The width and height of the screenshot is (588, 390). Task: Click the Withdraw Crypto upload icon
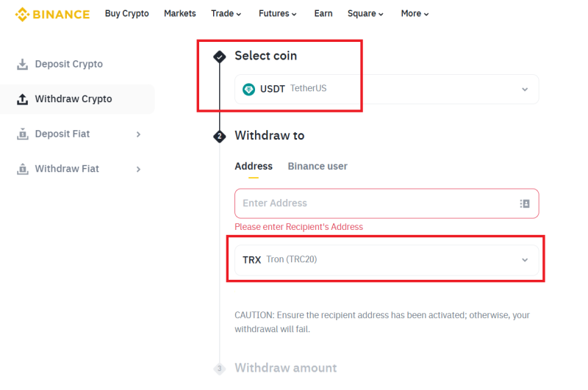click(23, 99)
